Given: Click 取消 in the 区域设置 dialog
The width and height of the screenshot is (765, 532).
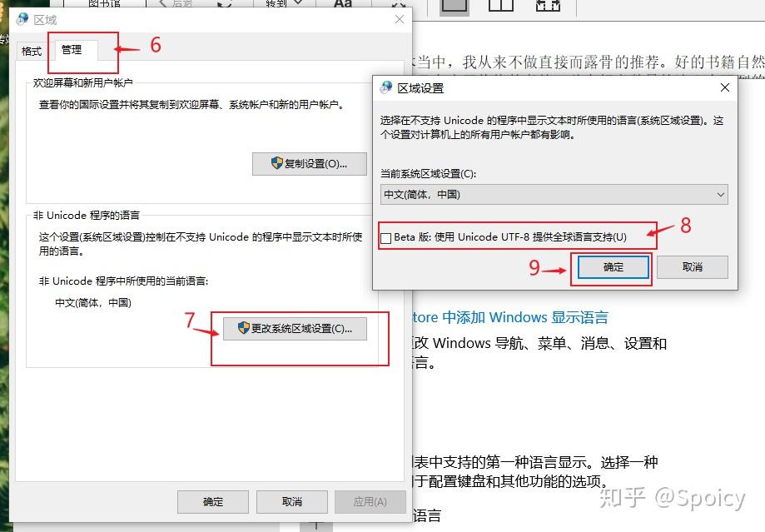Looking at the screenshot, I should click(x=693, y=267).
